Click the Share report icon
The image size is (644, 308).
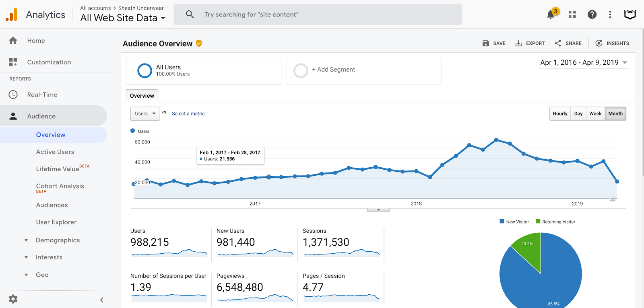point(557,43)
